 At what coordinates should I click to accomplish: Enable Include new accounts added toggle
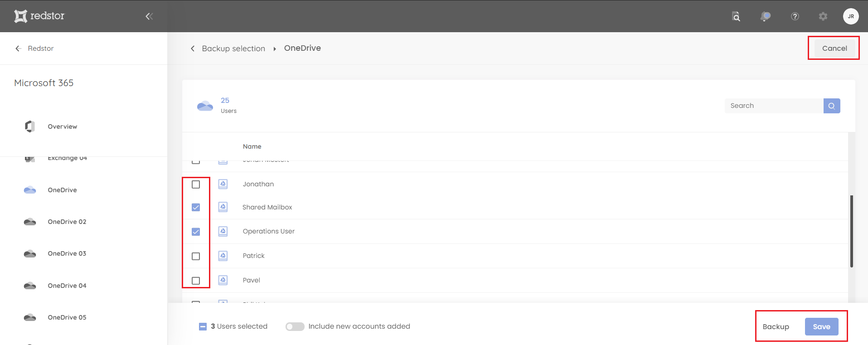point(295,326)
